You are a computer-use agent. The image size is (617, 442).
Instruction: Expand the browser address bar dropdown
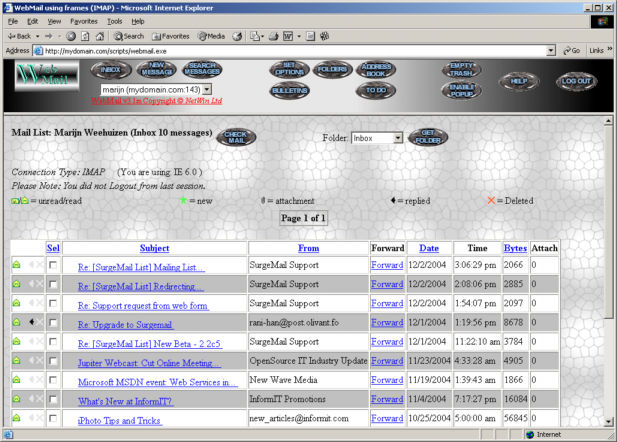[551, 50]
